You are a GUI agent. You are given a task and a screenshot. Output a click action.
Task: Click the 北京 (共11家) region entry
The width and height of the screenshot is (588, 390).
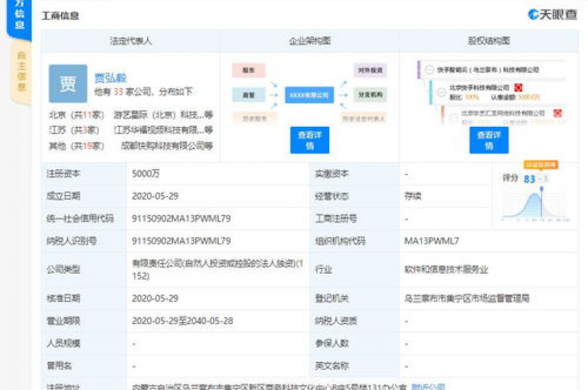tap(76, 115)
